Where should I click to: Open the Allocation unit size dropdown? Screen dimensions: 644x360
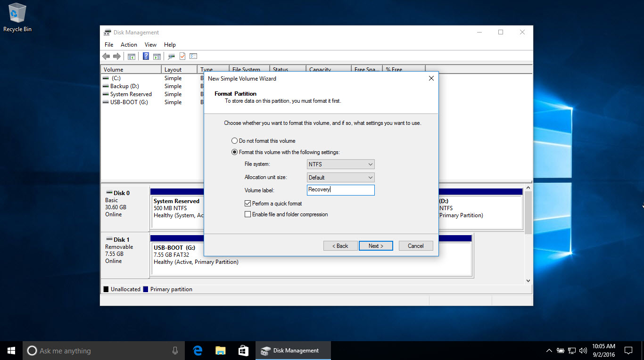(340, 178)
